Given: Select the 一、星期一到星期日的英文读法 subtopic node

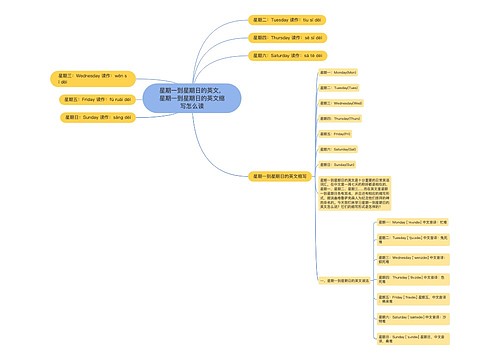Looking at the screenshot, I should (x=344, y=281).
